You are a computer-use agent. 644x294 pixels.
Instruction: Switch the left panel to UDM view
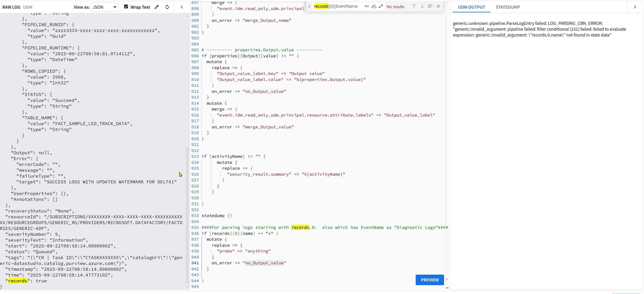point(27,7)
